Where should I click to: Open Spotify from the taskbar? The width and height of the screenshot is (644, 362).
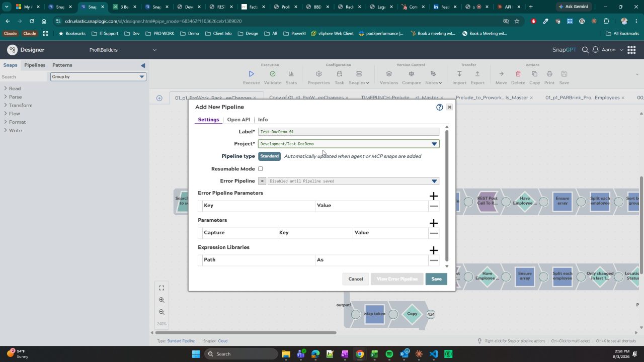click(389, 354)
